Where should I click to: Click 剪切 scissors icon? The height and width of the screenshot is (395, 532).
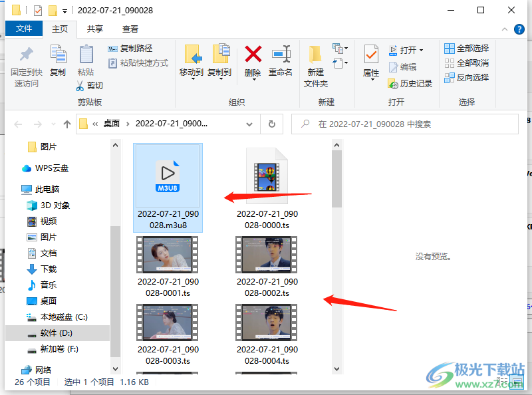tap(80, 86)
